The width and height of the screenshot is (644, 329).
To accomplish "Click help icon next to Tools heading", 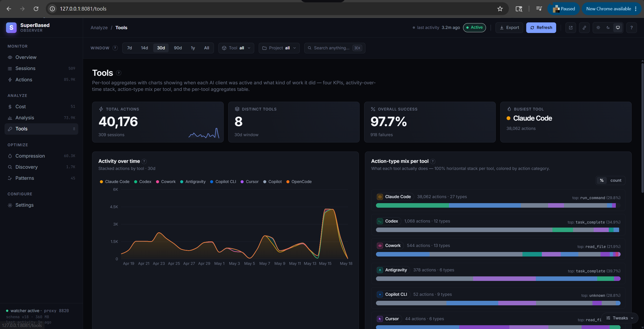I will [x=119, y=73].
